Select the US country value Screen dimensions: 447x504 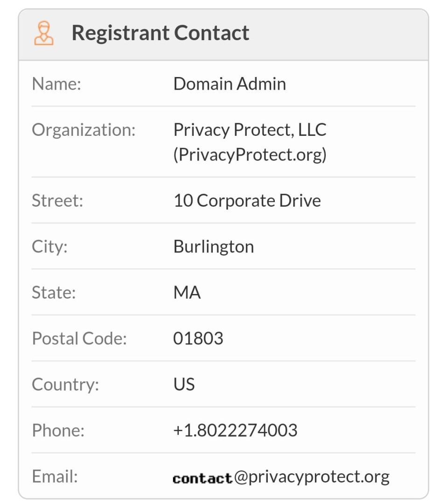click(x=184, y=384)
